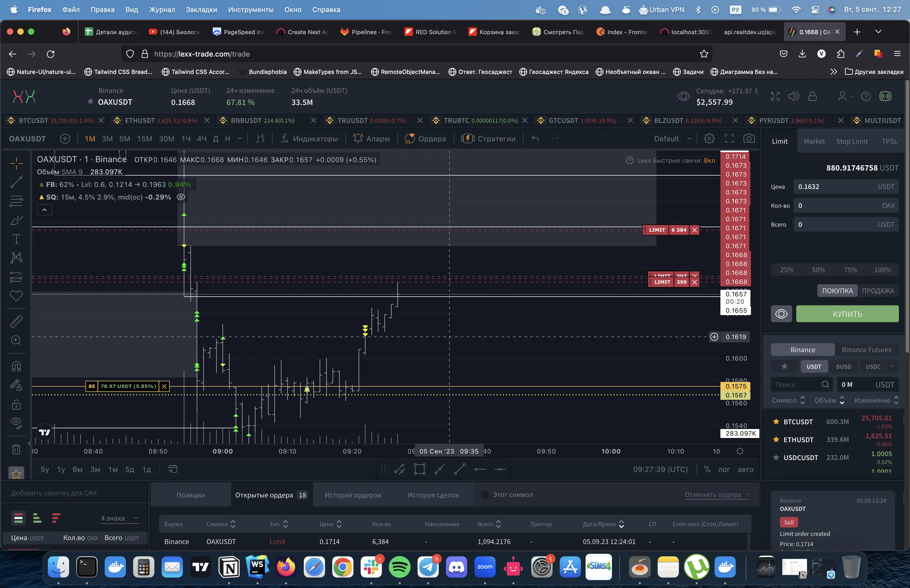Screen dimensions: 910x588
Task: Enter fullscreen chart mode
Action: pyautogui.click(x=729, y=139)
